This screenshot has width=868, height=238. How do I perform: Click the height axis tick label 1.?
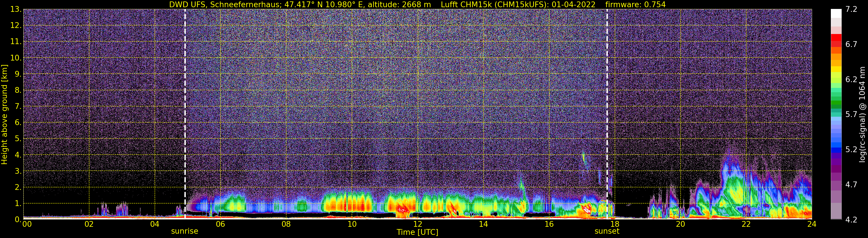pos(18,204)
